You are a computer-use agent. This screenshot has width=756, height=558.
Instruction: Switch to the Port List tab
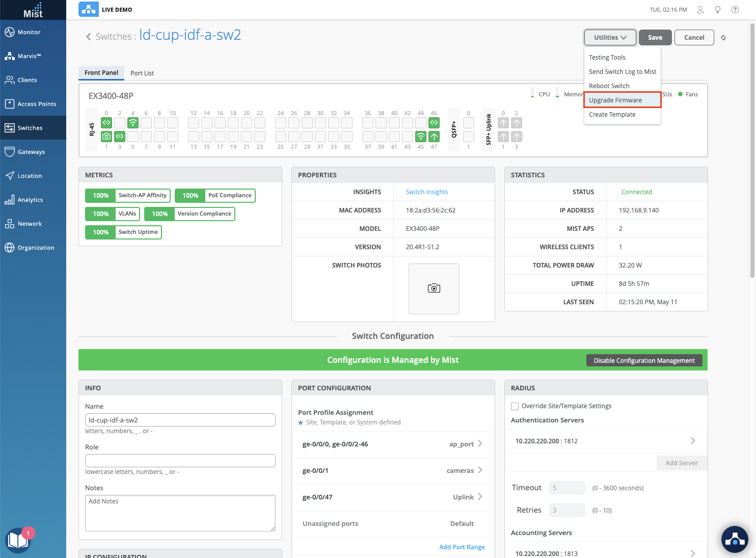tap(142, 73)
